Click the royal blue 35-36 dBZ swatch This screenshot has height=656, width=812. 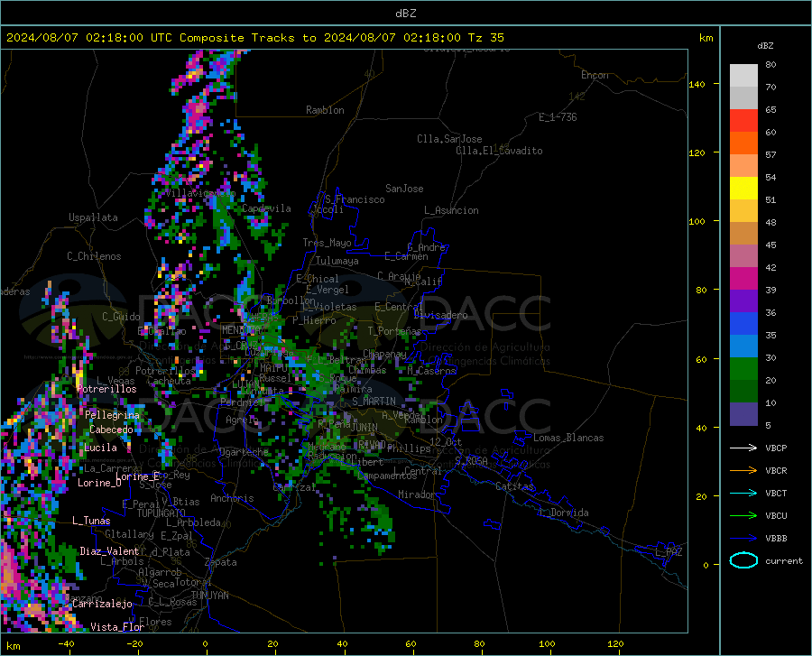(743, 324)
